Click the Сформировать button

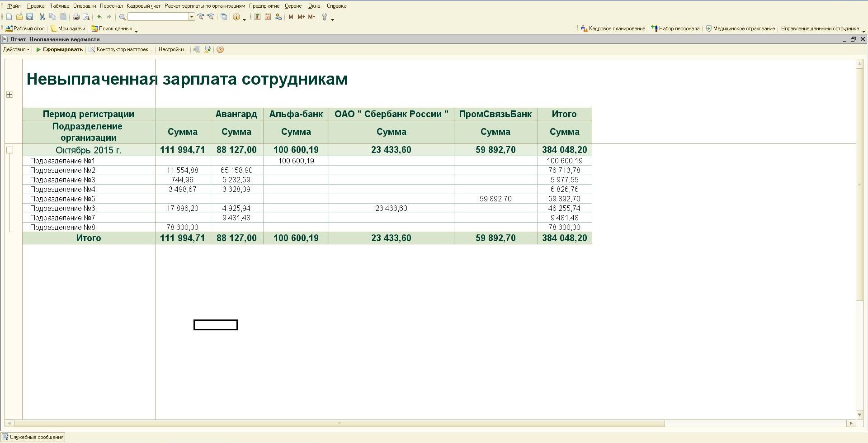pos(59,49)
